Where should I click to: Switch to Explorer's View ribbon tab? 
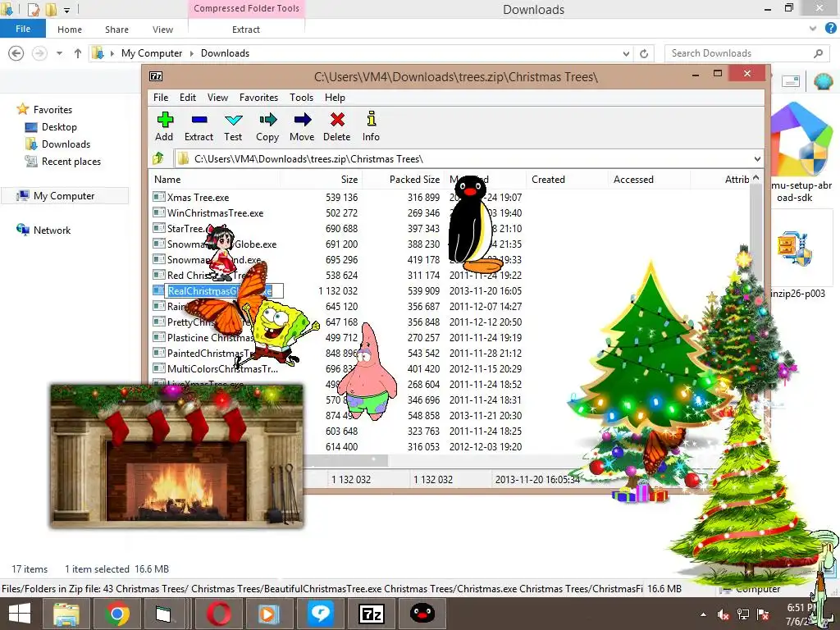(x=163, y=30)
